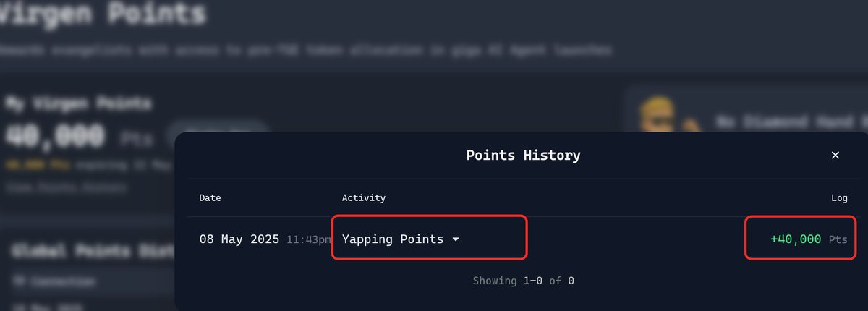This screenshot has height=311, width=868.
Task: Open the Global Points Distribution section
Action: point(90,251)
